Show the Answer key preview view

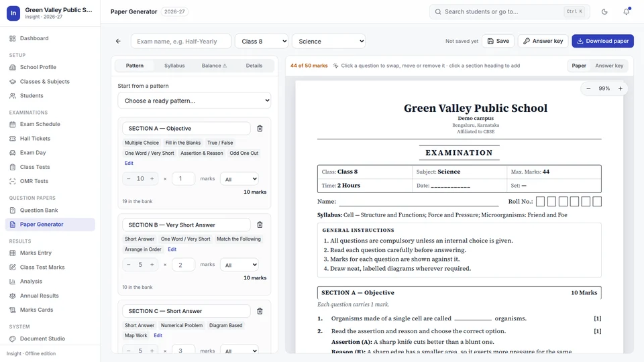(x=609, y=66)
